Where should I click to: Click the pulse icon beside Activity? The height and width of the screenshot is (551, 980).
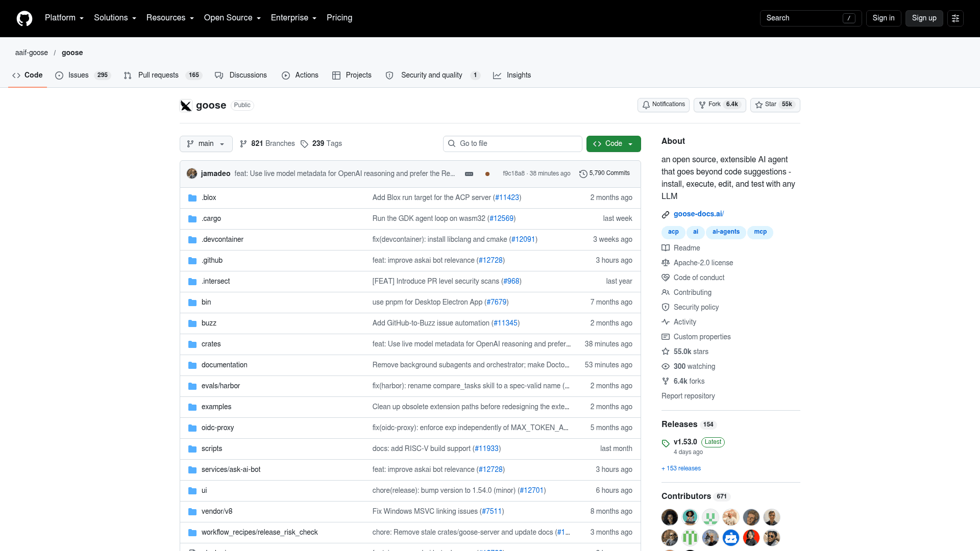666,322
